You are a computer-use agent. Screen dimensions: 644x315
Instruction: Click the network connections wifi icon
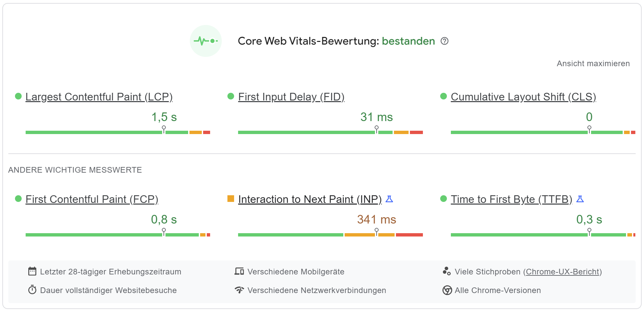point(239,290)
